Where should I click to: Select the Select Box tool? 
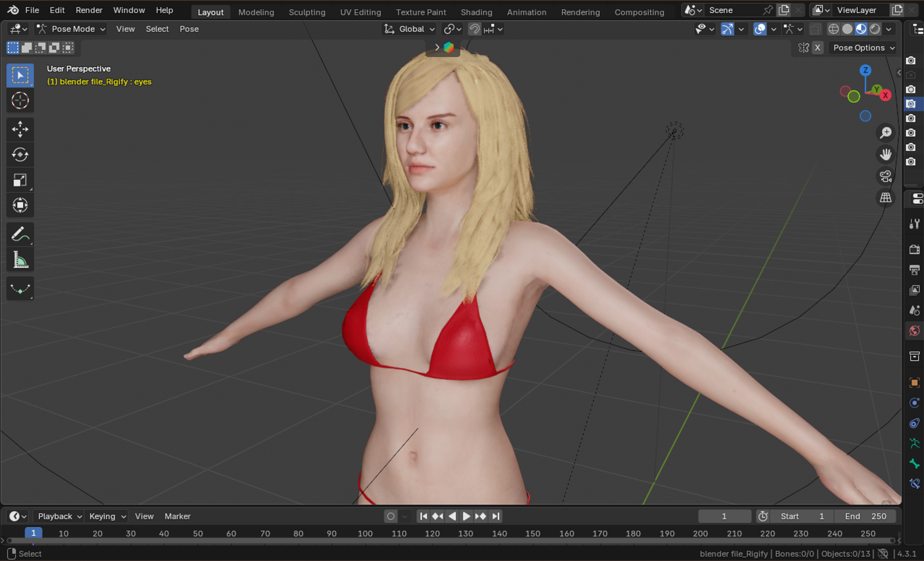click(x=20, y=75)
